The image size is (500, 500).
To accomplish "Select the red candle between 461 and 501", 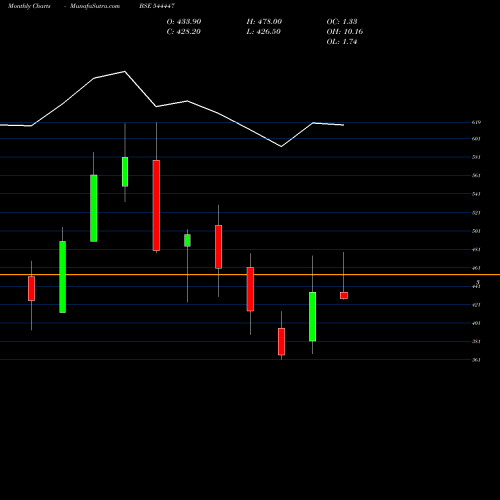I will 218,247.
